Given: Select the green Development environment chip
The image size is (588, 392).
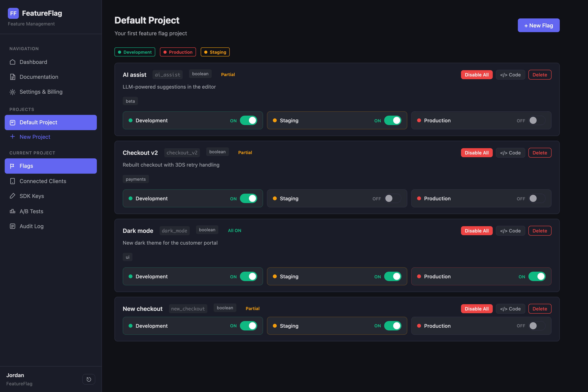Looking at the screenshot, I should coord(135,52).
